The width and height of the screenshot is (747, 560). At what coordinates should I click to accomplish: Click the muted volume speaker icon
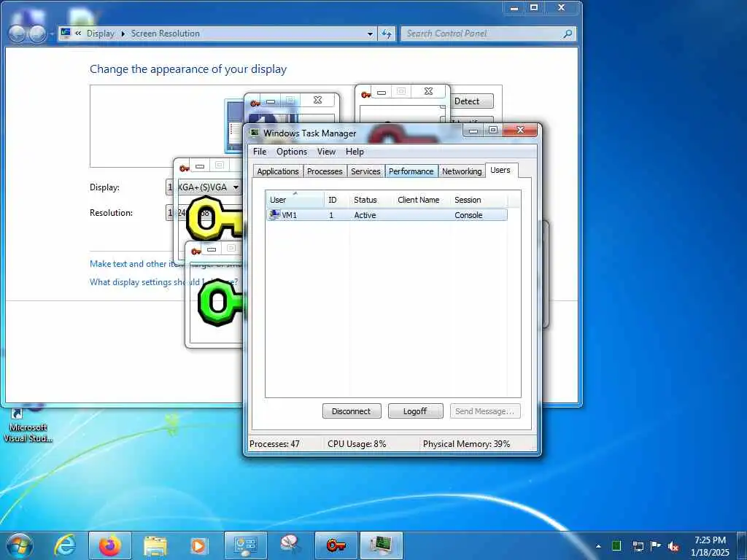coord(673,546)
